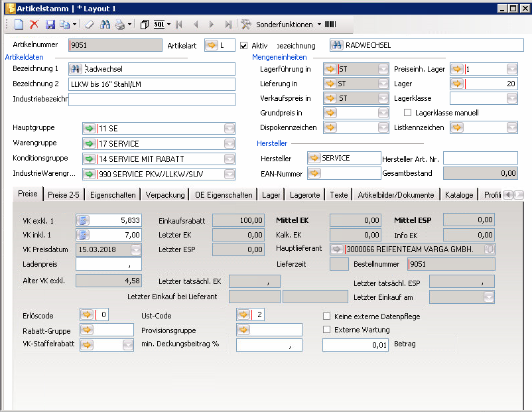Click the Bezeichnung 2 input field
Screen dimensions: 532x412
coord(152,84)
